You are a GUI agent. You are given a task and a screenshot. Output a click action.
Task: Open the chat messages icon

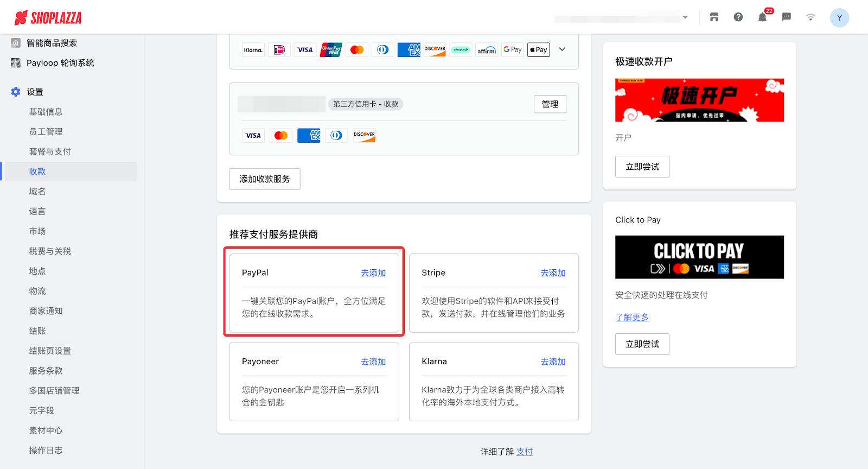787,17
